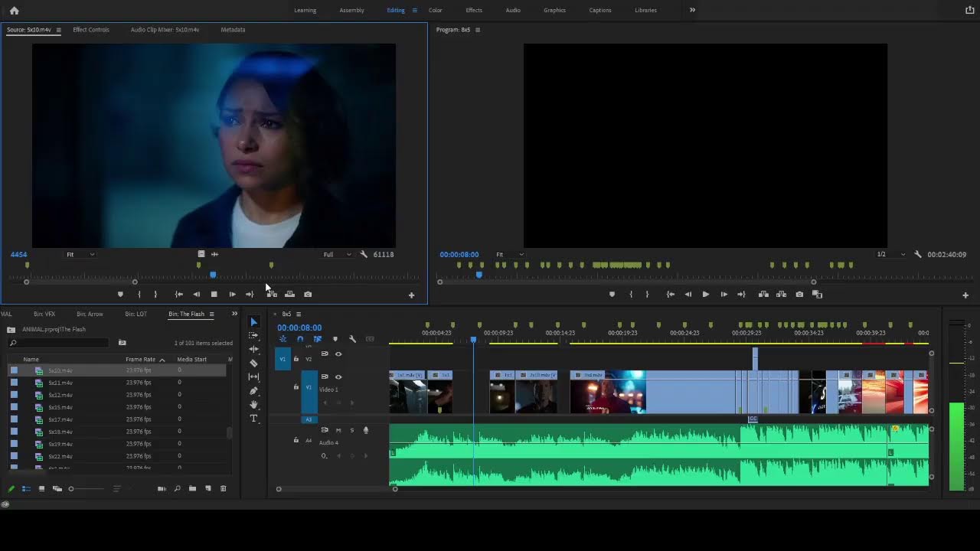Click Extract button in Program monitor
Image resolution: width=980 pixels, height=551 pixels.
781,294
